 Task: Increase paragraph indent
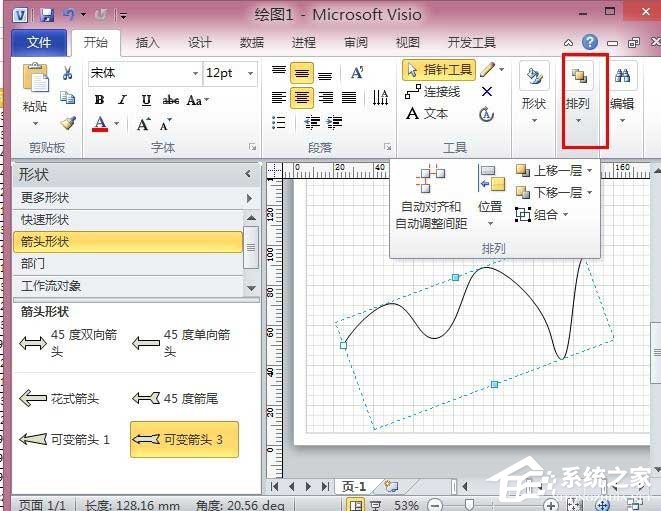pyautogui.click(x=335, y=122)
